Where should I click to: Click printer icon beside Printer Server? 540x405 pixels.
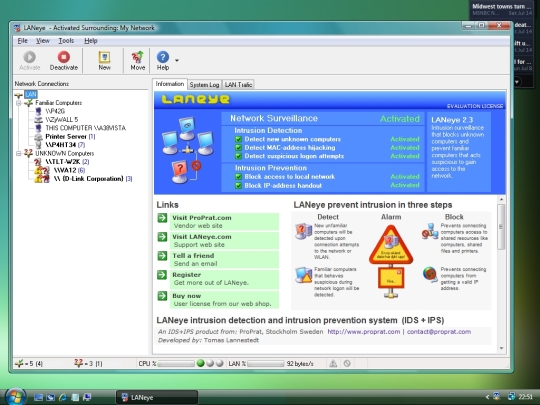coord(39,136)
